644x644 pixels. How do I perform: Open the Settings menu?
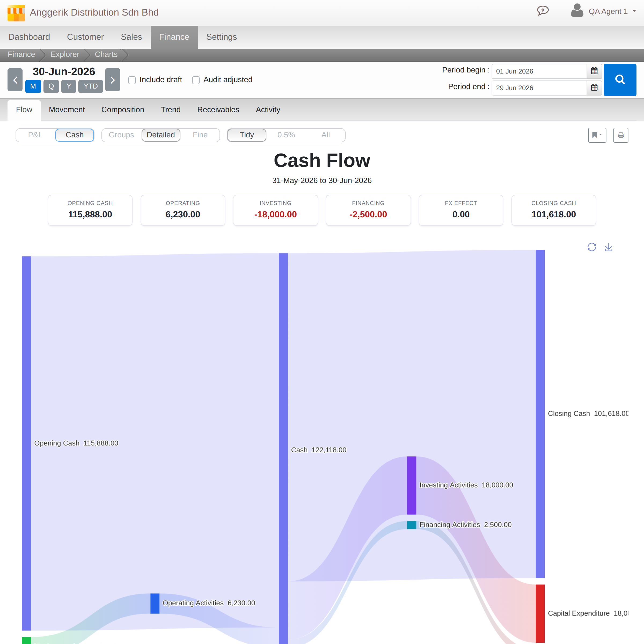click(x=221, y=37)
